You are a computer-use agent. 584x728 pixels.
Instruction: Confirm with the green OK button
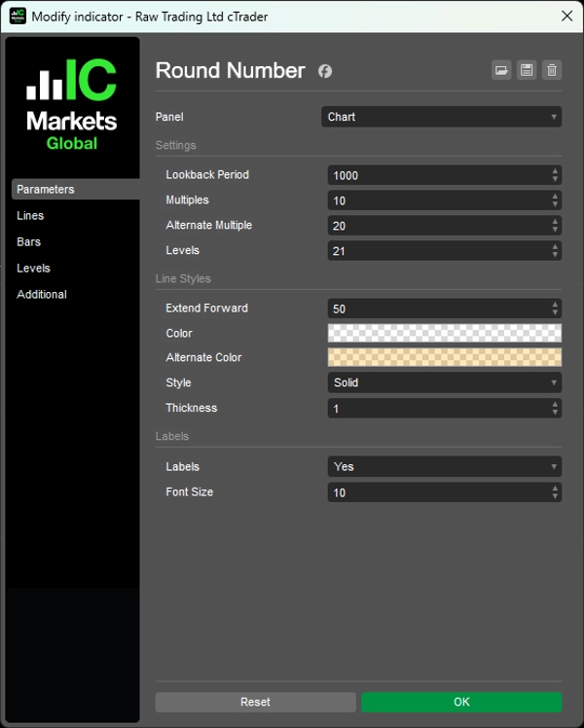(461, 702)
